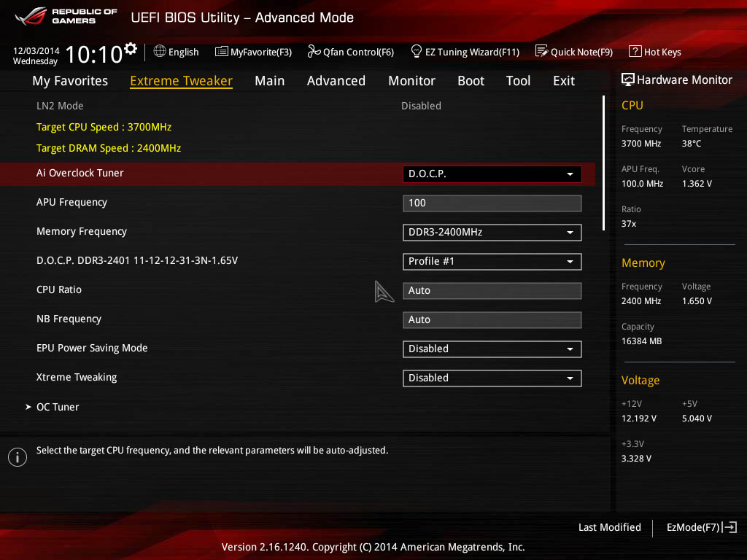The width and height of the screenshot is (747, 560).
Task: Click the settings list scrollbar
Action: 603,163
